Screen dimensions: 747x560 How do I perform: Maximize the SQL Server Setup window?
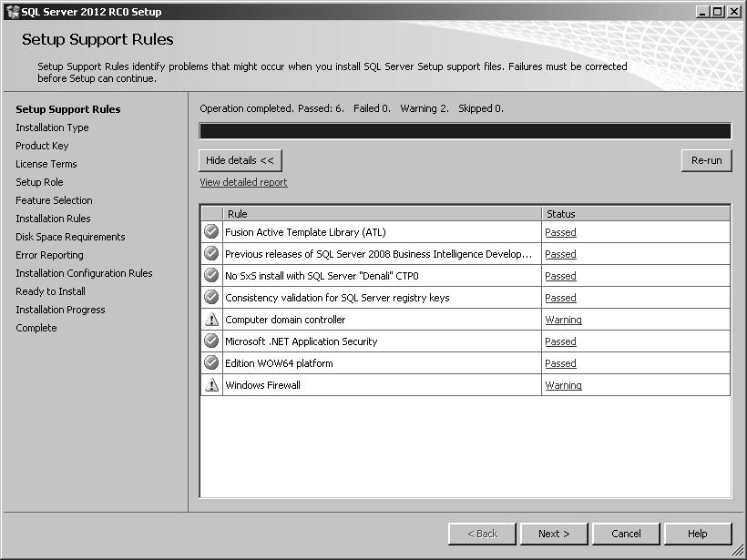pyautogui.click(x=718, y=12)
